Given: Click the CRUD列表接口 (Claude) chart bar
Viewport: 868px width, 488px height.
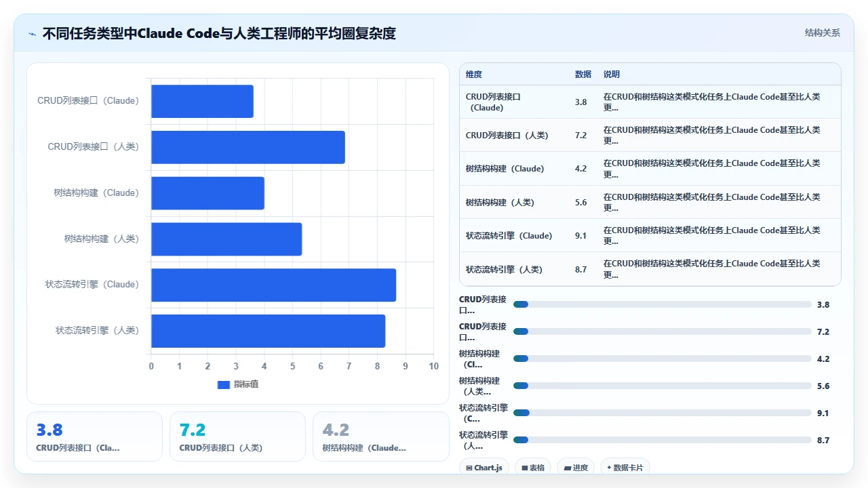Looking at the screenshot, I should pyautogui.click(x=202, y=101).
